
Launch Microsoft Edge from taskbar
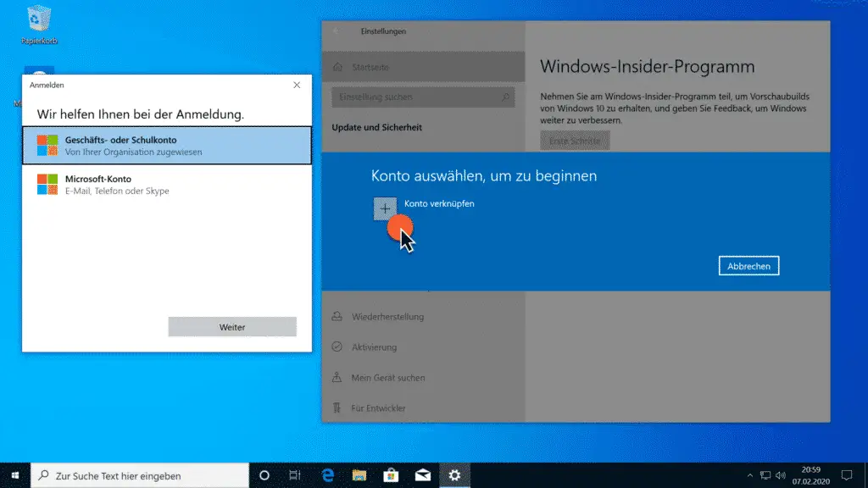pos(328,475)
